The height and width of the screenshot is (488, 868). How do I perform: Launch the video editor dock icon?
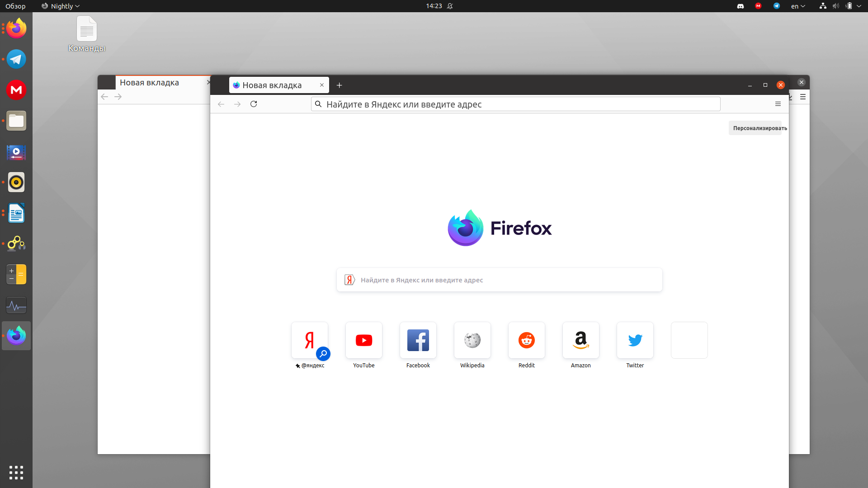pos(16,152)
